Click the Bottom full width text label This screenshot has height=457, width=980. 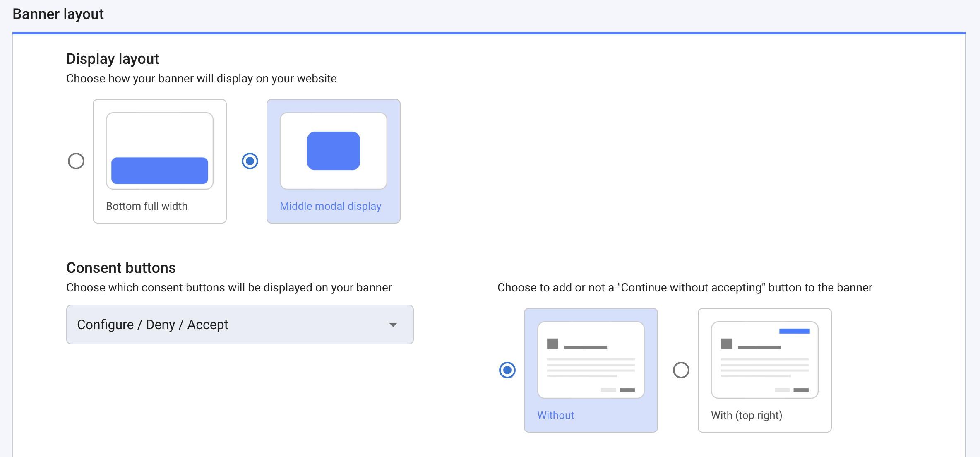coord(147,206)
